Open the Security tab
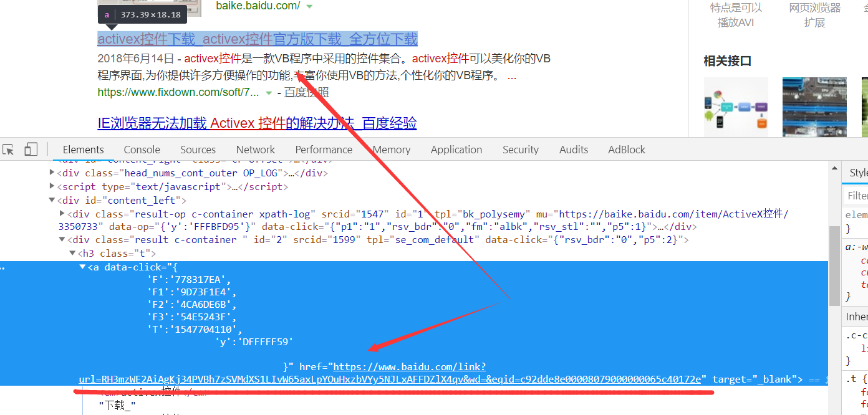868x415 pixels. tap(521, 150)
